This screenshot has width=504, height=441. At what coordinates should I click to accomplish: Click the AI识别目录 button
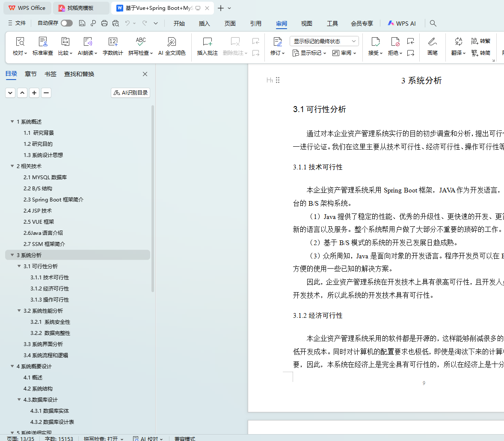pos(130,93)
